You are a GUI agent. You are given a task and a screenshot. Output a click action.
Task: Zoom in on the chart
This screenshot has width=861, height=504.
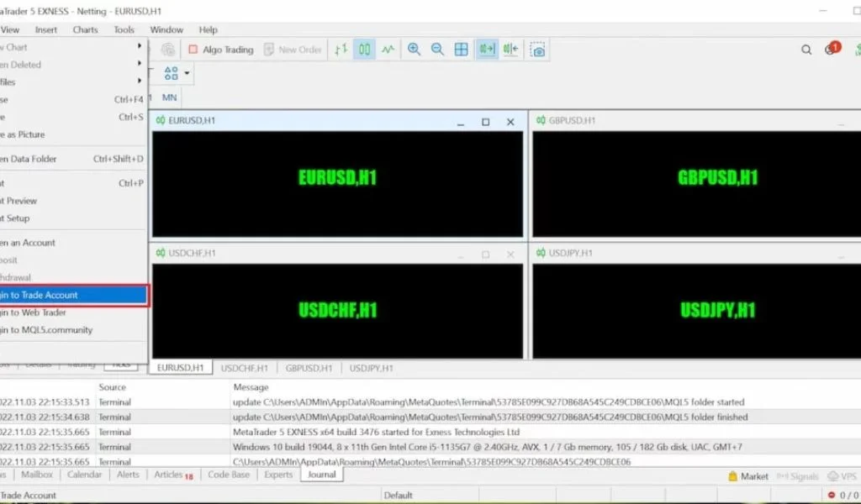[414, 50]
